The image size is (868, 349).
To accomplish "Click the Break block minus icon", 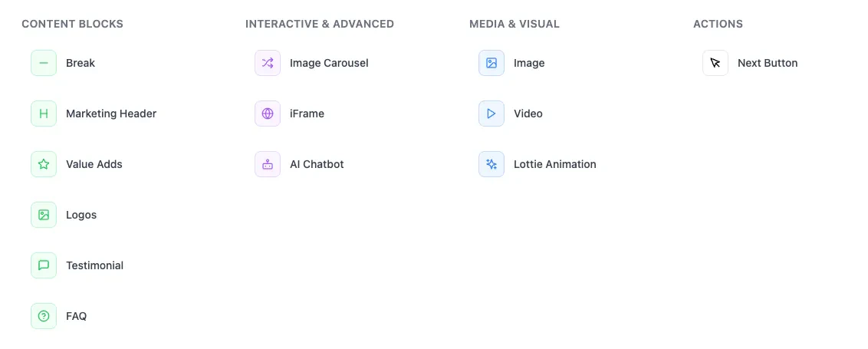I will pos(44,63).
